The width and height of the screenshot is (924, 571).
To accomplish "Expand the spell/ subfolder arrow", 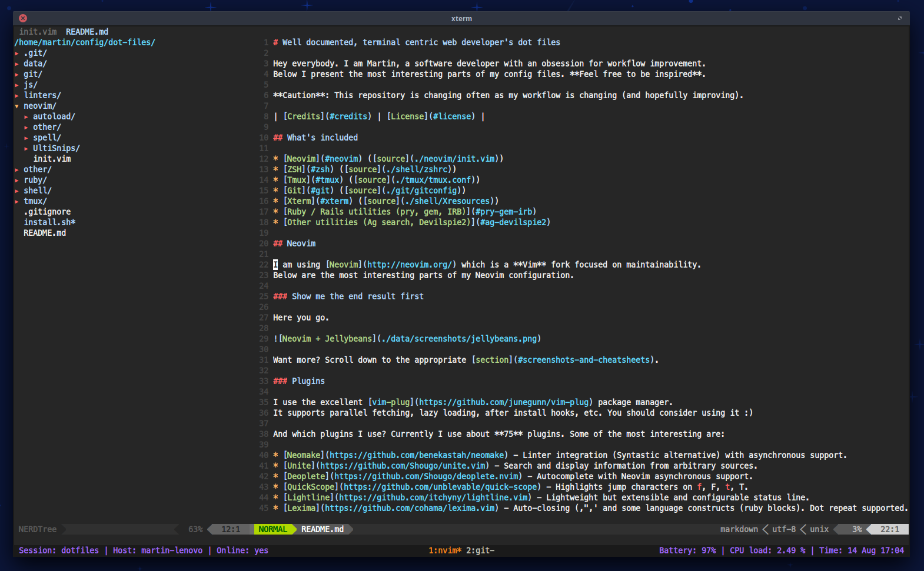I will tap(26, 138).
